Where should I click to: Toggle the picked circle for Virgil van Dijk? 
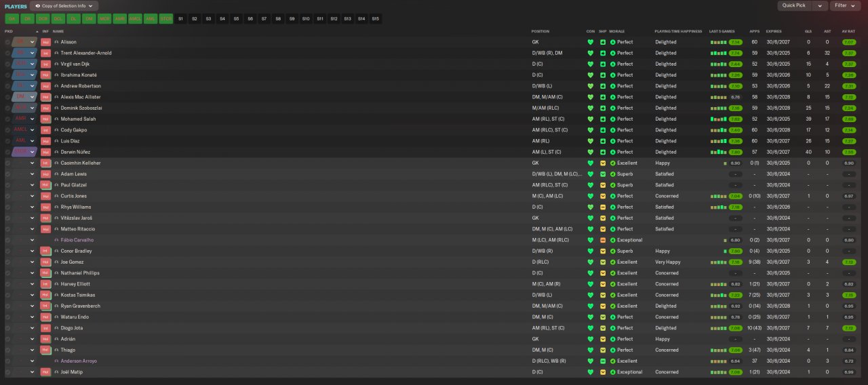7,64
